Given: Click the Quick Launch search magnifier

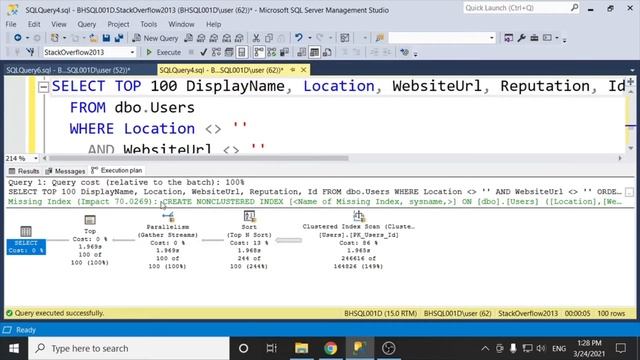Looking at the screenshot, I should (x=574, y=8).
